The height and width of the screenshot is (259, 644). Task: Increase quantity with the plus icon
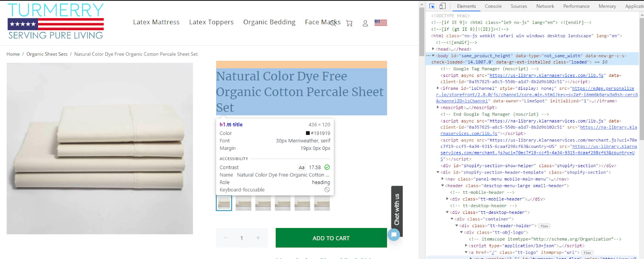click(x=258, y=238)
